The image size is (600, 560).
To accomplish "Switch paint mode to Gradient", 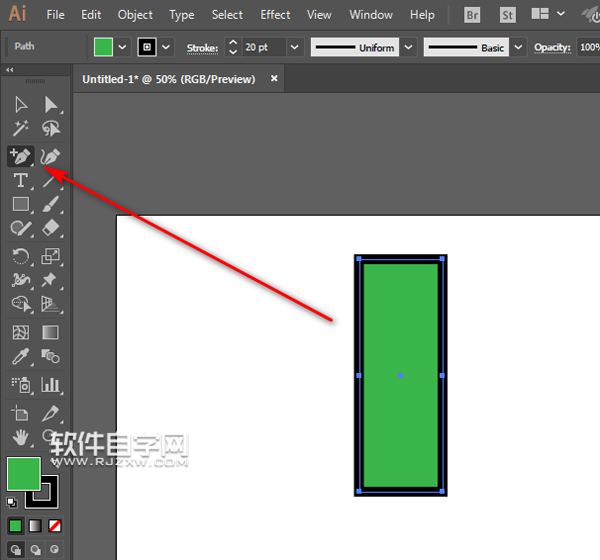I will [35, 526].
